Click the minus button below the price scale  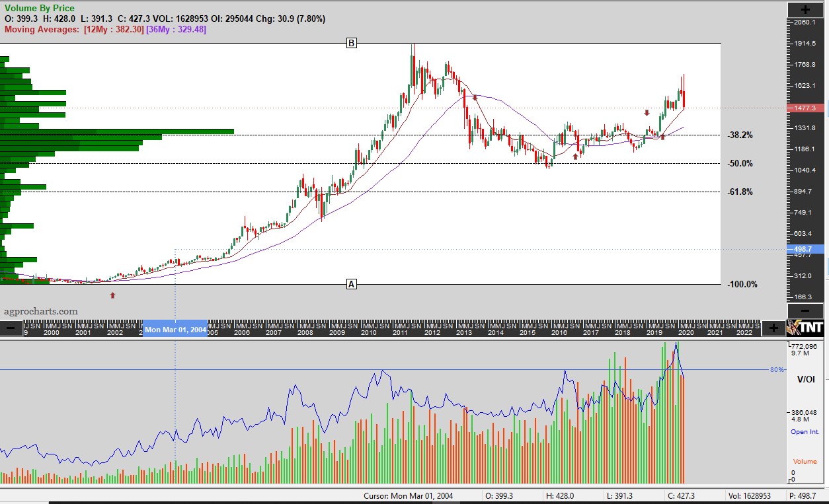[806, 310]
